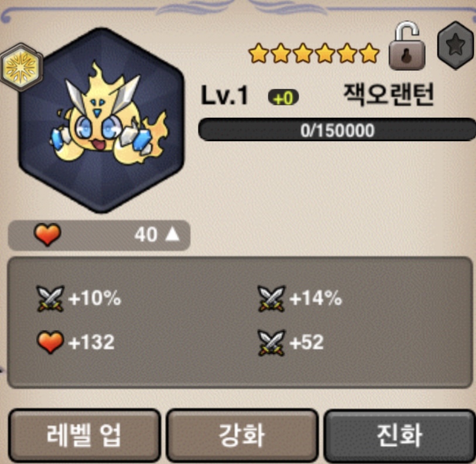The width and height of the screenshot is (476, 464).
Task: Open the 강화 enhancement button
Action: pyautogui.click(x=242, y=436)
